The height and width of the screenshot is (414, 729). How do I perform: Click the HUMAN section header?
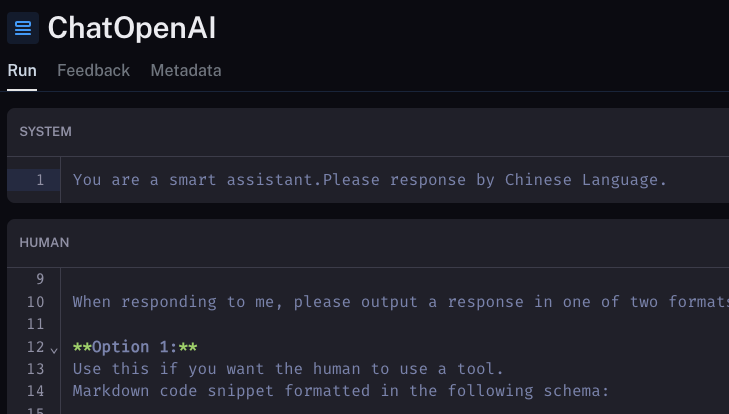(44, 242)
